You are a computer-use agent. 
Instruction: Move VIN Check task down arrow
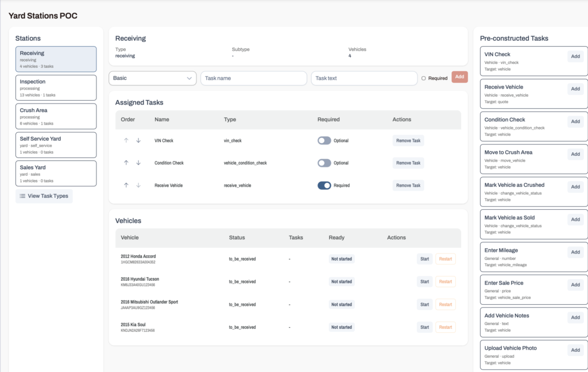(138, 140)
